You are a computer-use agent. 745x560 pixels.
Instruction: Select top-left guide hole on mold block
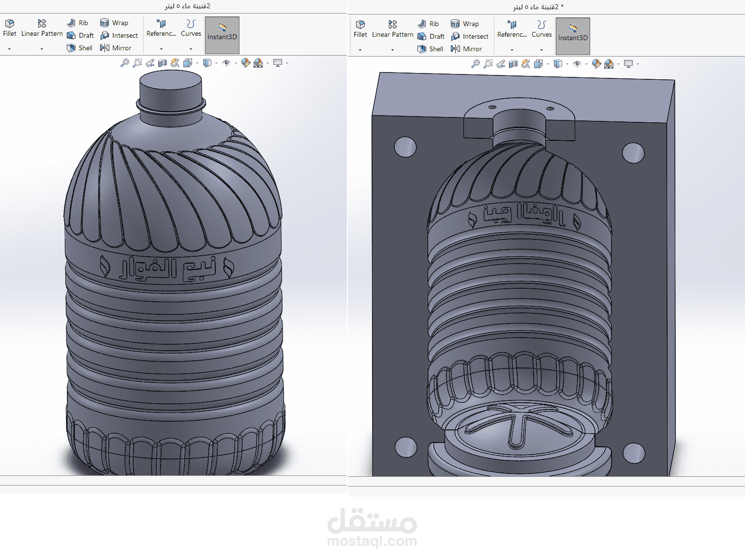click(405, 147)
